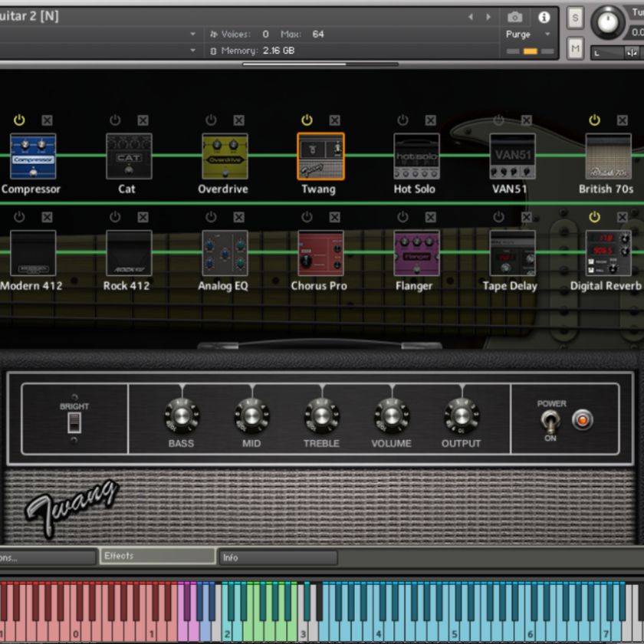Toggle the Compressor power button
Image resolution: width=644 pixels, height=644 pixels.
(x=19, y=120)
